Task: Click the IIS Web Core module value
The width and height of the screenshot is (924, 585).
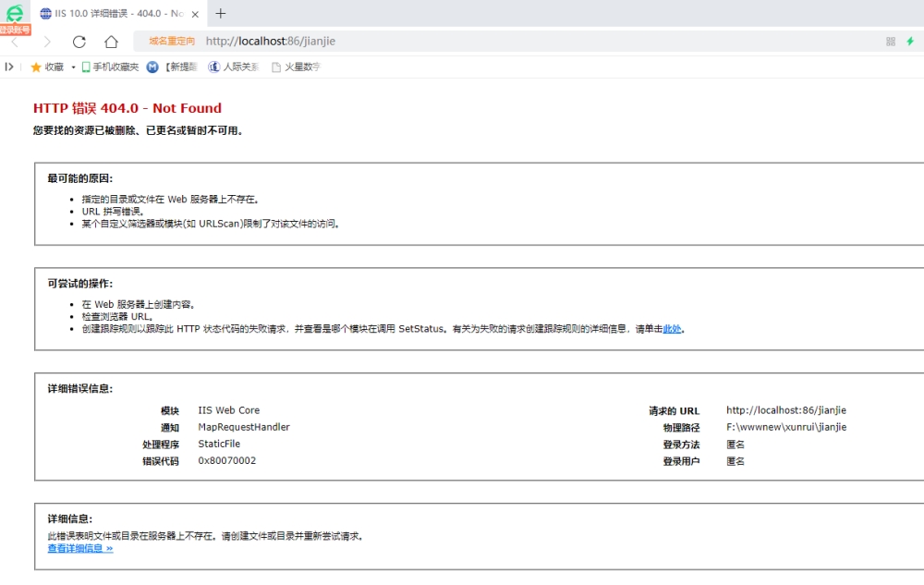Action: pos(228,410)
